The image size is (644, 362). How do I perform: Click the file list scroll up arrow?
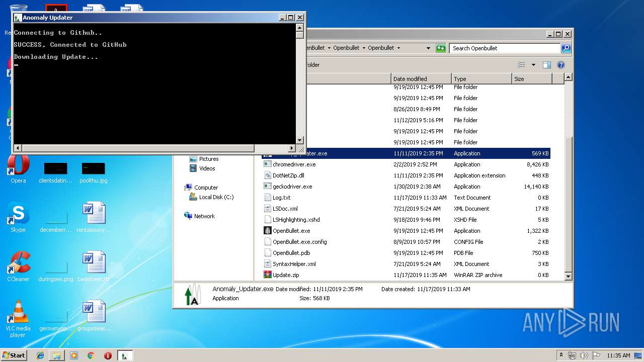click(x=568, y=77)
